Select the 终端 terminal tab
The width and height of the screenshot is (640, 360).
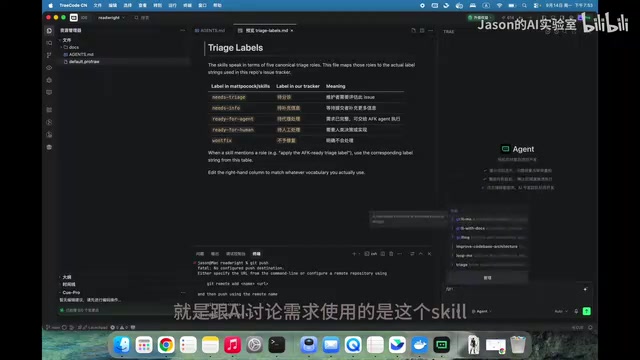[256, 254]
